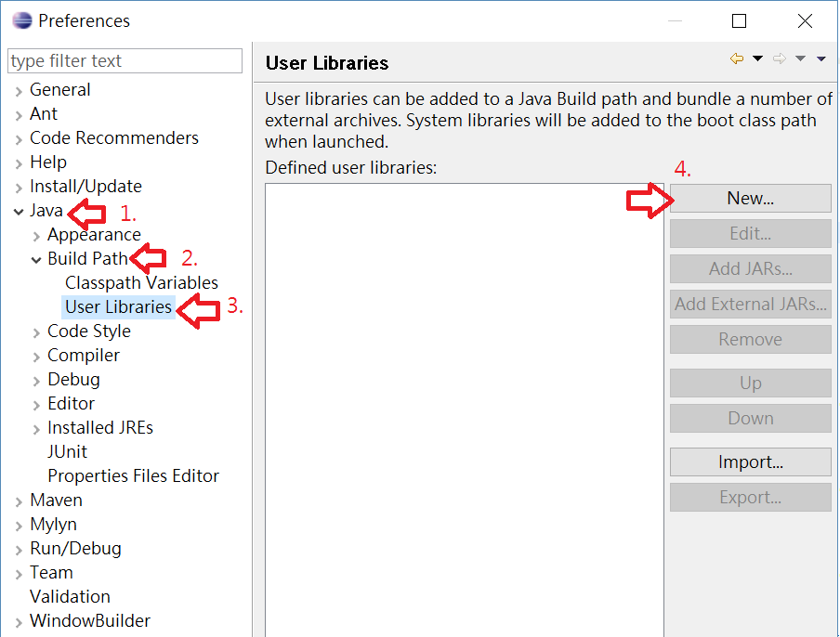The image size is (840, 637).
Task: Expand the Editor node
Action: tap(36, 405)
